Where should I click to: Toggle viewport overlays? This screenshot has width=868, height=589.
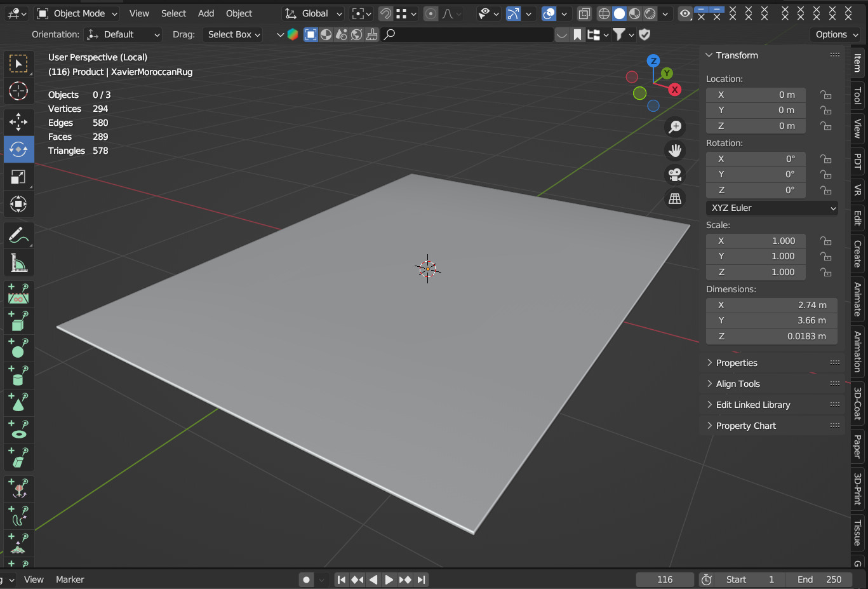click(549, 13)
